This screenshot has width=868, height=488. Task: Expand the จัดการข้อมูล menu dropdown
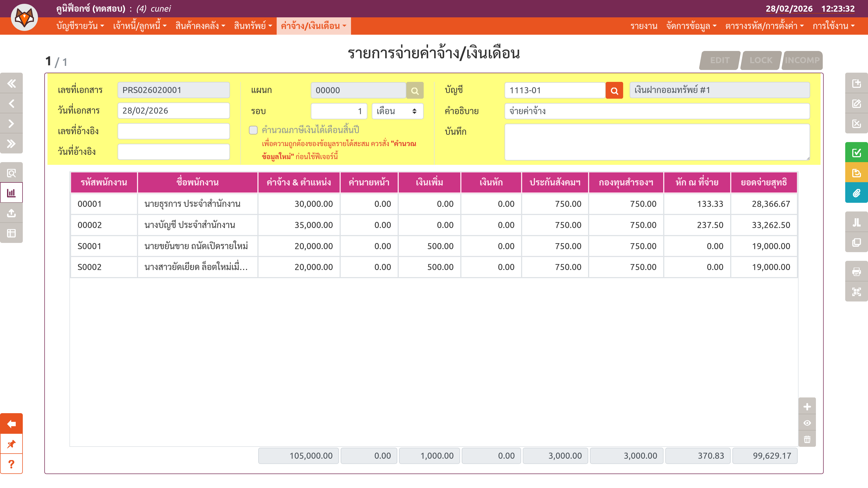[691, 26]
